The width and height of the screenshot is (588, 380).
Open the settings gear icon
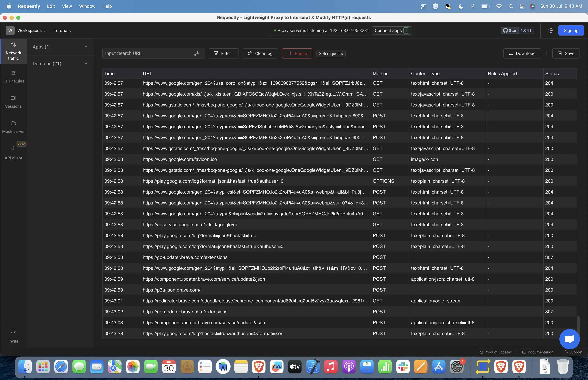551,30
